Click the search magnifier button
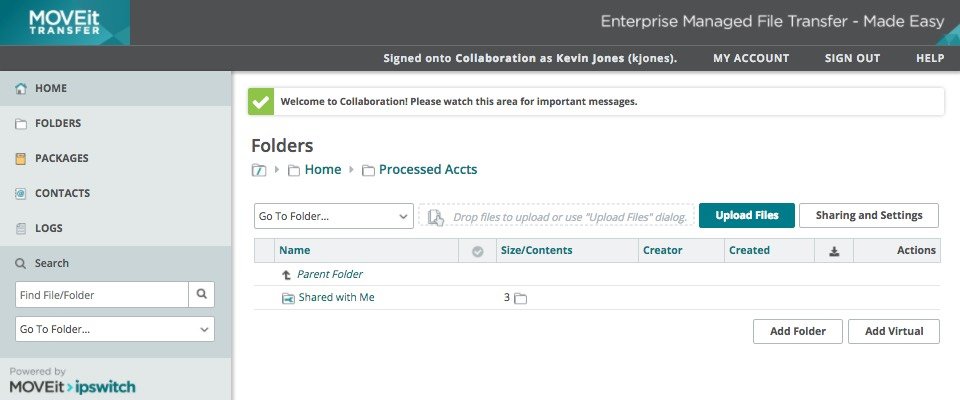The width and height of the screenshot is (960, 400). [x=202, y=294]
